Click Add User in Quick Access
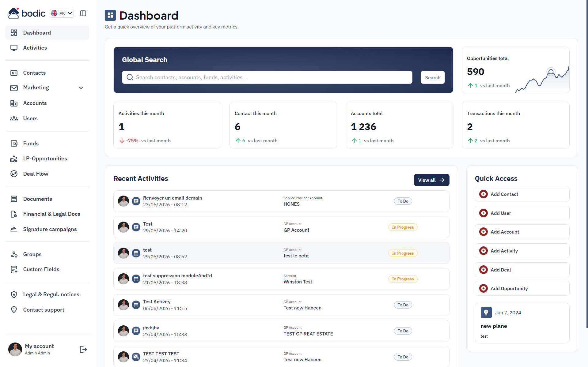Viewport: 588px width, 367px height. tap(522, 213)
